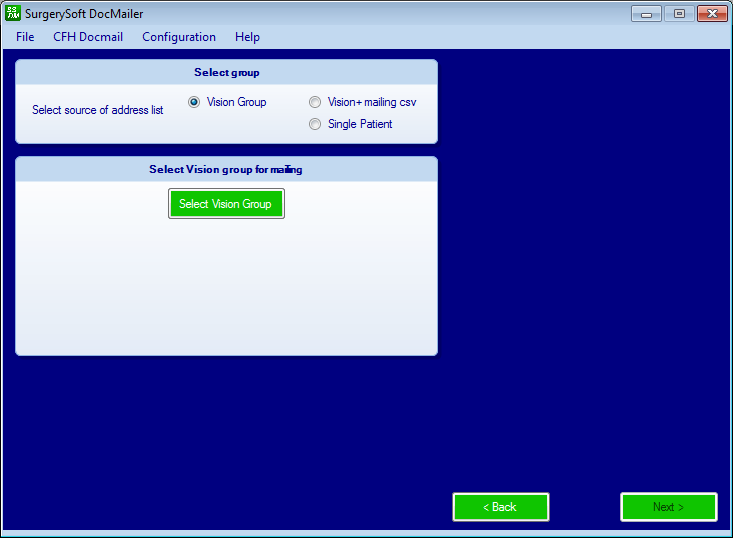Click the 'Select source of address list' label
733x538 pixels.
pos(98,110)
